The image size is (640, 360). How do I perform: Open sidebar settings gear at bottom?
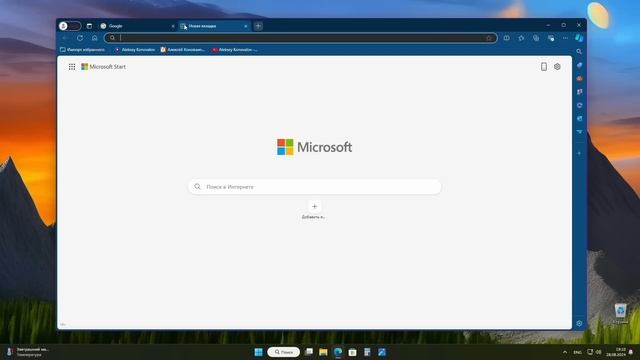(579, 323)
